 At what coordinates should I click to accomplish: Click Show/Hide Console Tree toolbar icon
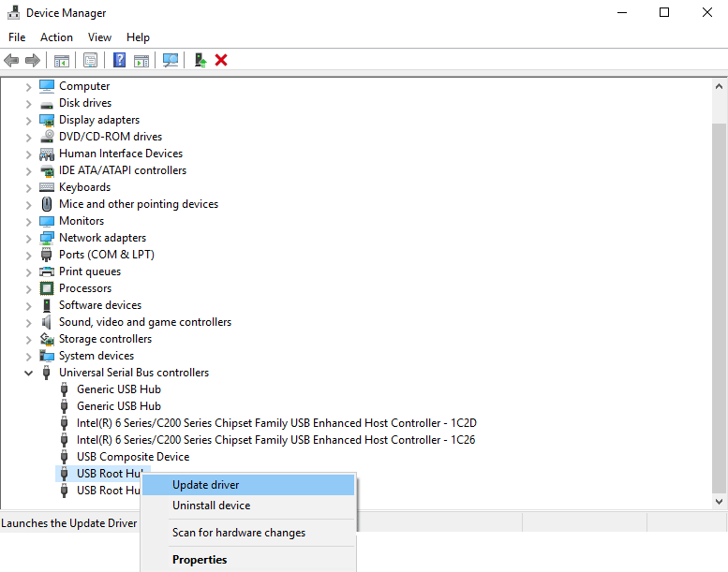(62, 60)
